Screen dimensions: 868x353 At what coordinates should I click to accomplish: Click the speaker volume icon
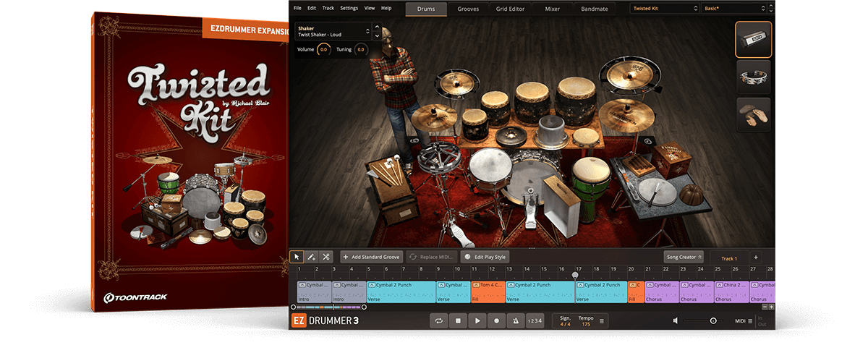click(x=676, y=320)
